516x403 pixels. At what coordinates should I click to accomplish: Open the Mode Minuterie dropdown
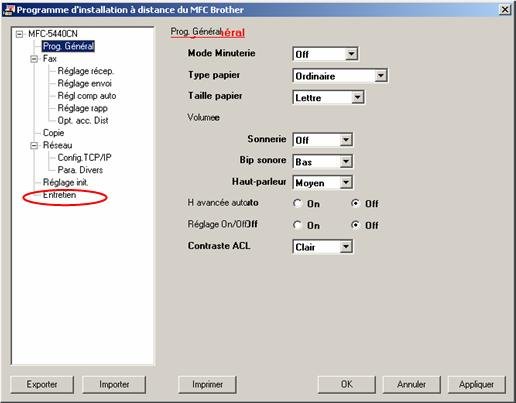click(351, 54)
